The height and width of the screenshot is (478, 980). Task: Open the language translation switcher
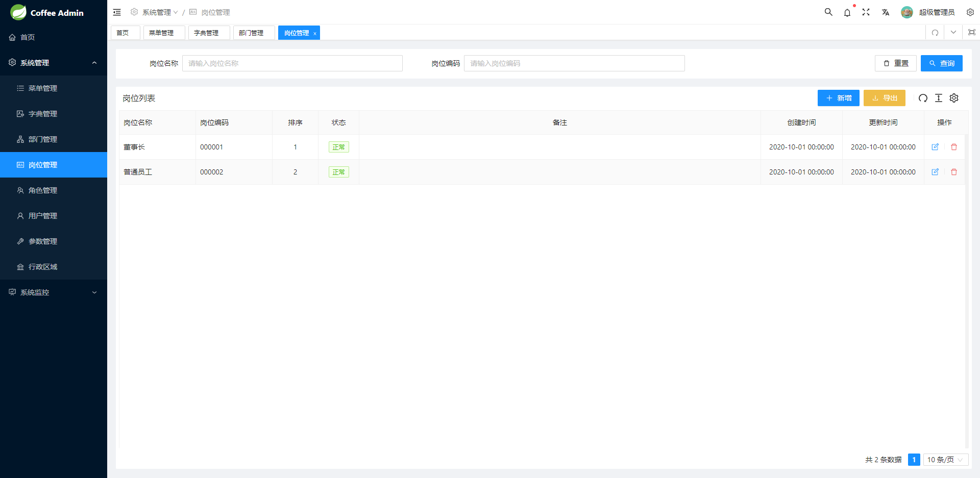(x=886, y=12)
